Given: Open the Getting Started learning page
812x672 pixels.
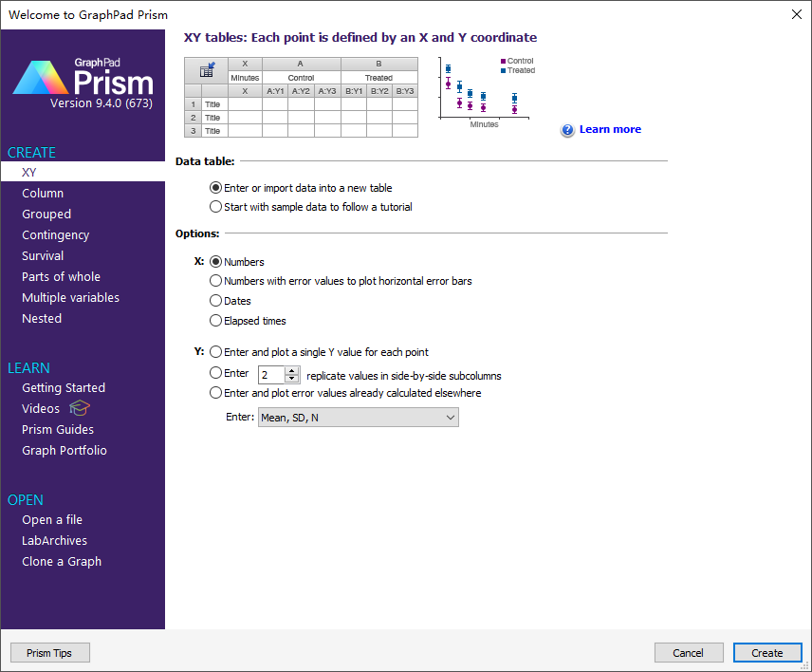Looking at the screenshot, I should click(64, 387).
